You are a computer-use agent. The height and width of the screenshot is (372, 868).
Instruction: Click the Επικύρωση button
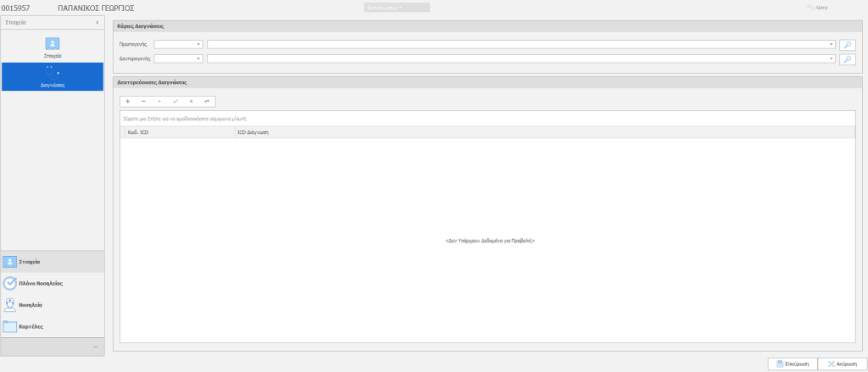click(793, 364)
